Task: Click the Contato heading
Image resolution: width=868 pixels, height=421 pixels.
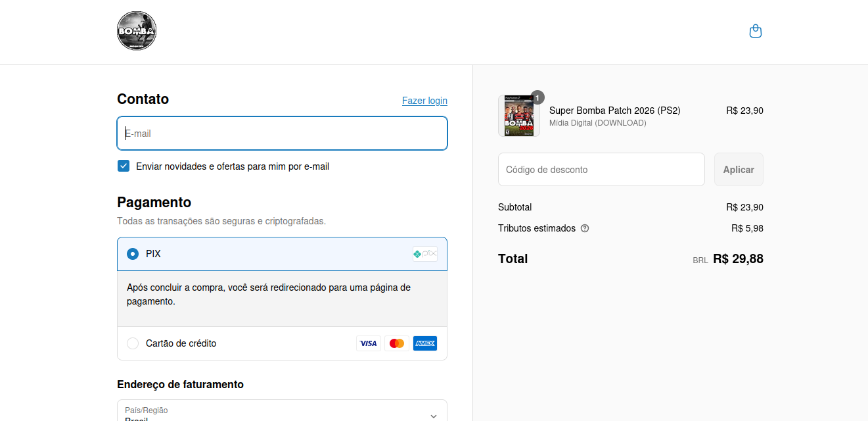Action: click(143, 99)
